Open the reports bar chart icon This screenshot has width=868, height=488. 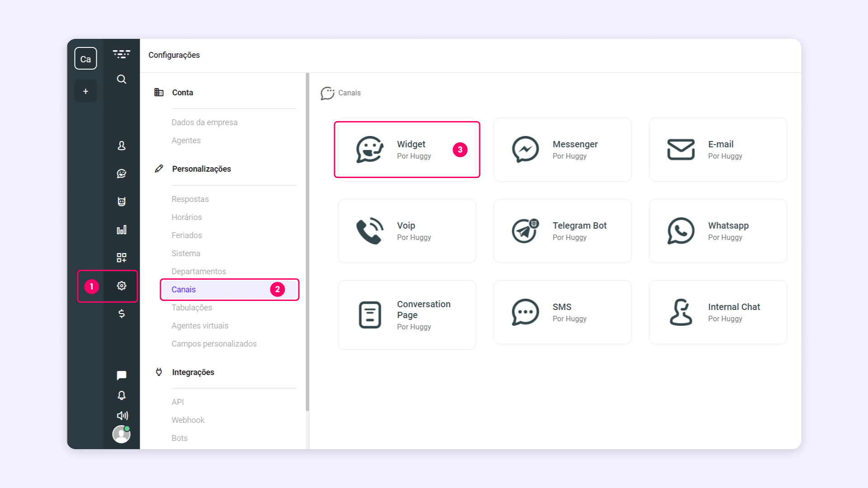pyautogui.click(x=122, y=230)
